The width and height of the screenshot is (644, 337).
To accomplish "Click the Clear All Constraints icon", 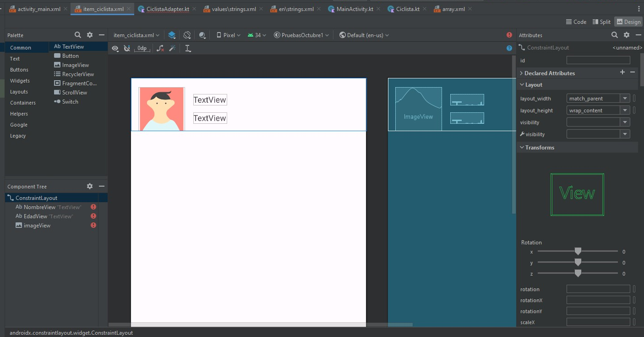I will pyautogui.click(x=160, y=48).
